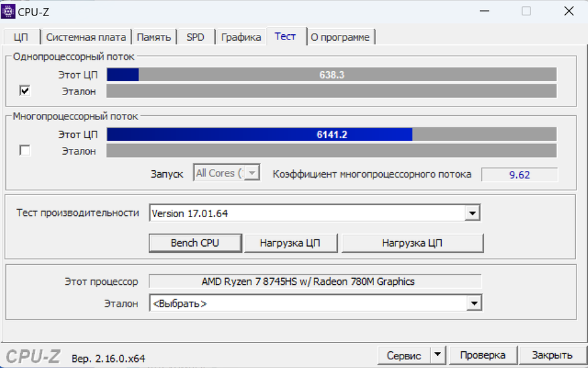Screen dimensions: 588x368
Task: Go to the Память tab
Action: [154, 37]
